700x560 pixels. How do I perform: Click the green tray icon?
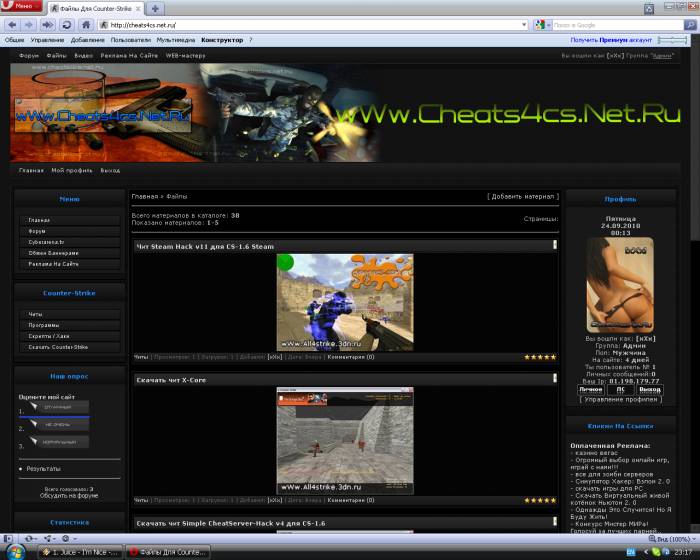coord(656,552)
